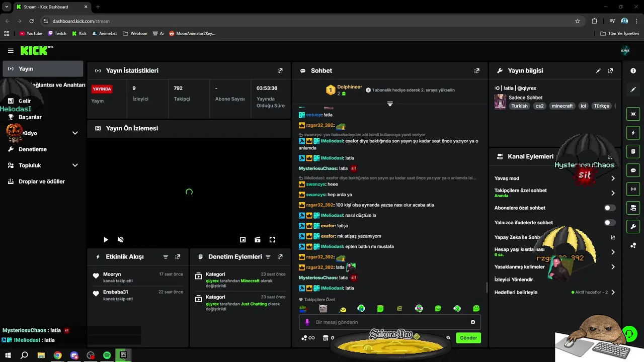Play the stream preview
Image resolution: width=644 pixels, height=362 pixels.
106,240
